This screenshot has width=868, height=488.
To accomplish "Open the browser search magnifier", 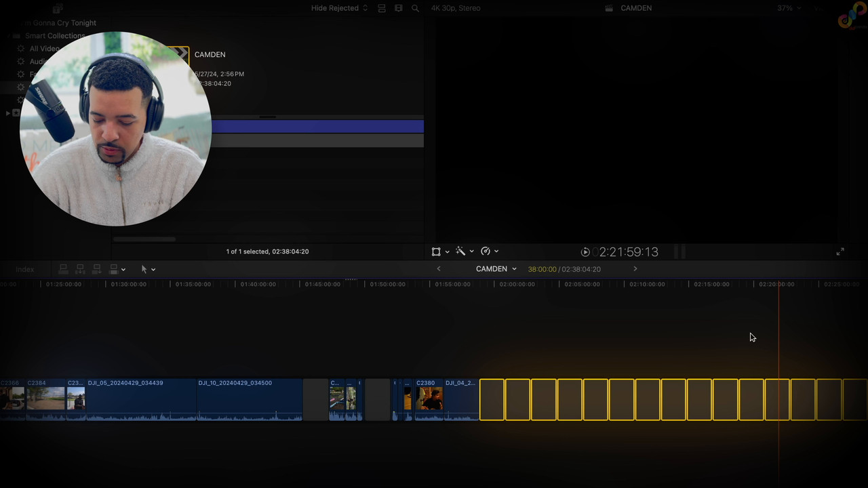I will 415,8.
